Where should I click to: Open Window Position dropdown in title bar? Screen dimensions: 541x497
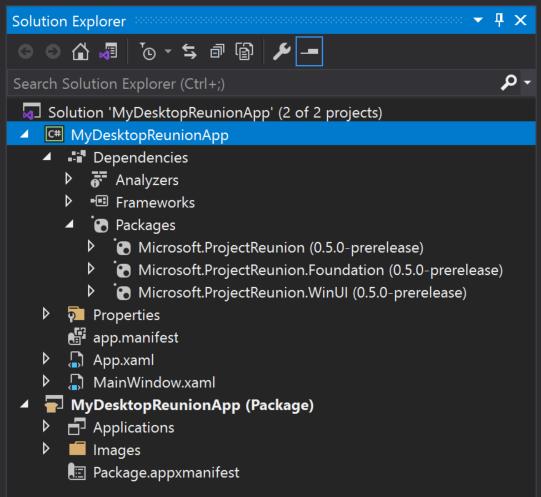pyautogui.click(x=478, y=20)
